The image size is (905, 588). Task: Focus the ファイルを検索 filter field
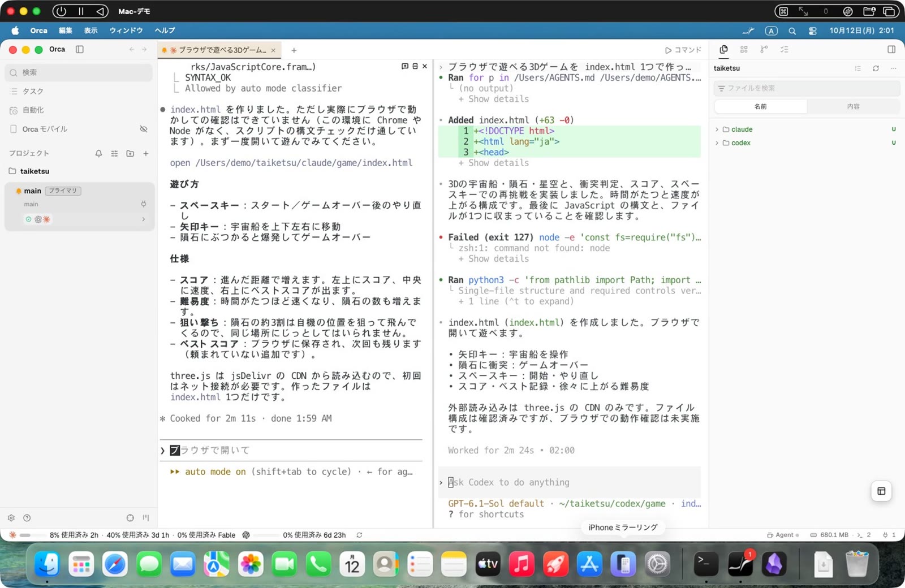tap(807, 88)
